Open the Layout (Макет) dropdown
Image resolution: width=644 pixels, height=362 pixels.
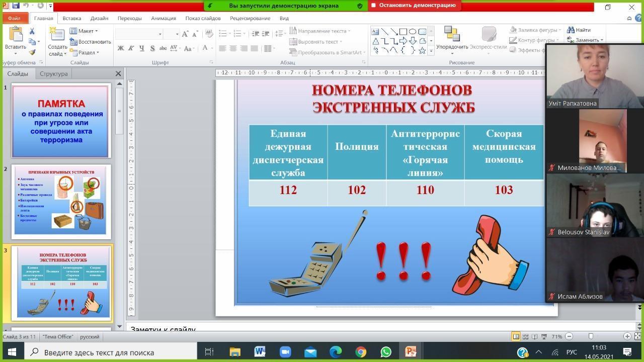(x=84, y=31)
